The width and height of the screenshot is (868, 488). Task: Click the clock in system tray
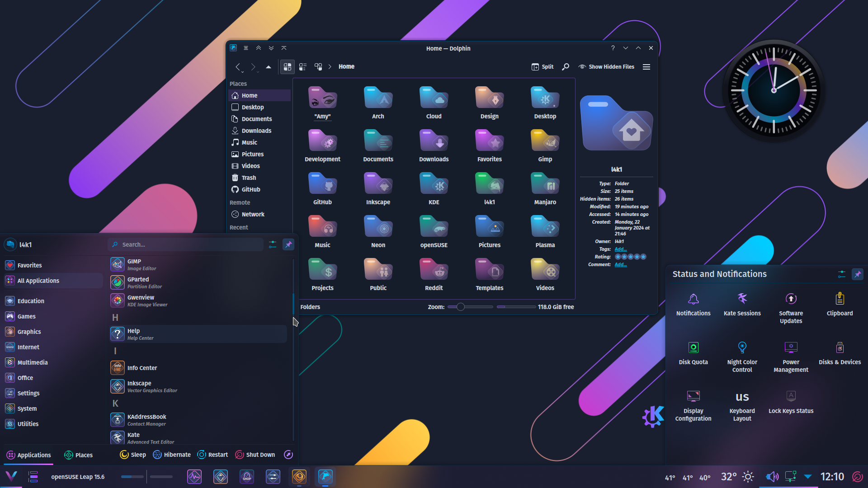point(832,476)
